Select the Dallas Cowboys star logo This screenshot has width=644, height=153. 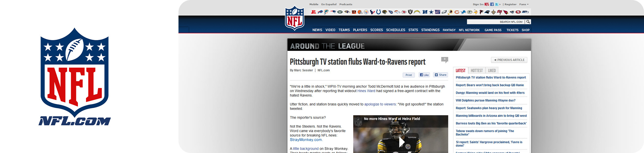[431, 12]
